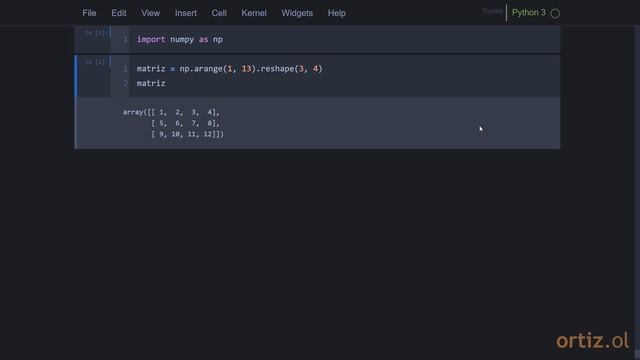The height and width of the screenshot is (360, 640).
Task: Click the kernel idle status circle icon
Action: [555, 13]
